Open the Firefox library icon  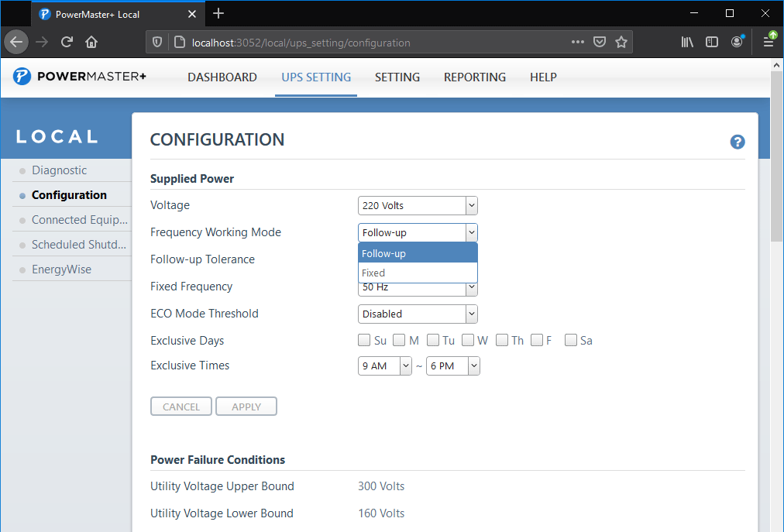[x=687, y=42]
